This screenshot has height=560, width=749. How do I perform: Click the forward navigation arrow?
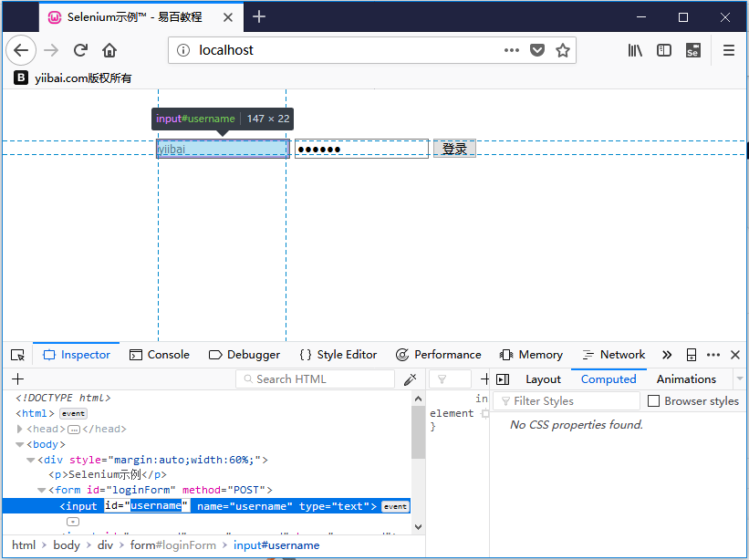(51, 50)
